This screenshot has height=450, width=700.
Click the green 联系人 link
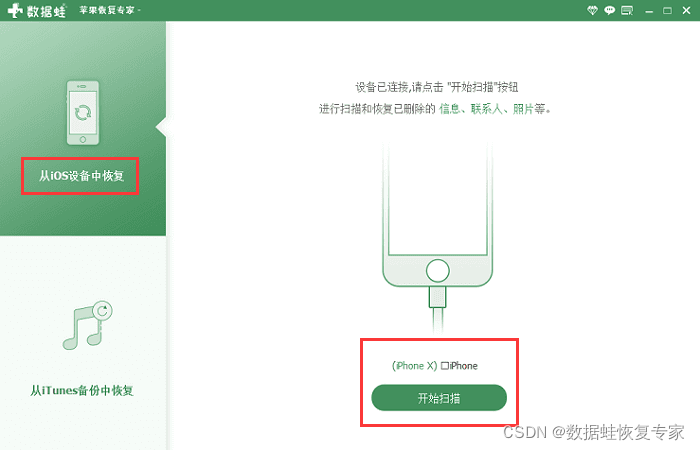[x=487, y=108]
